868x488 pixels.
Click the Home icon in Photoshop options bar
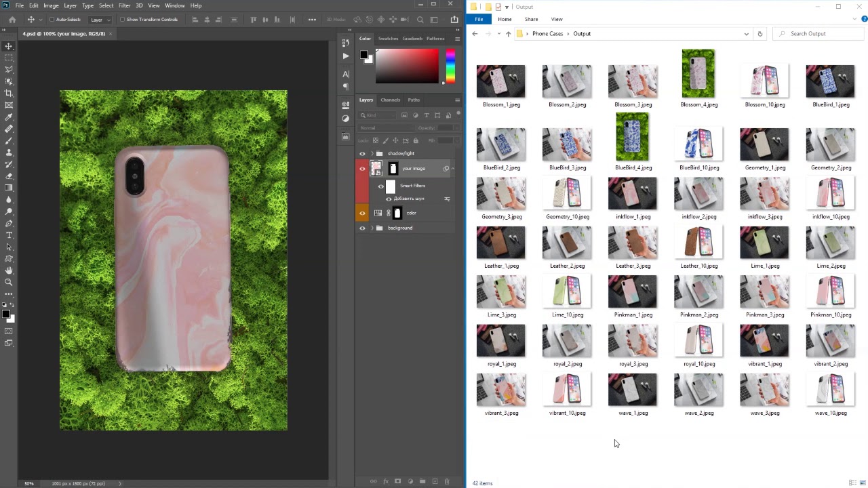pos(12,20)
